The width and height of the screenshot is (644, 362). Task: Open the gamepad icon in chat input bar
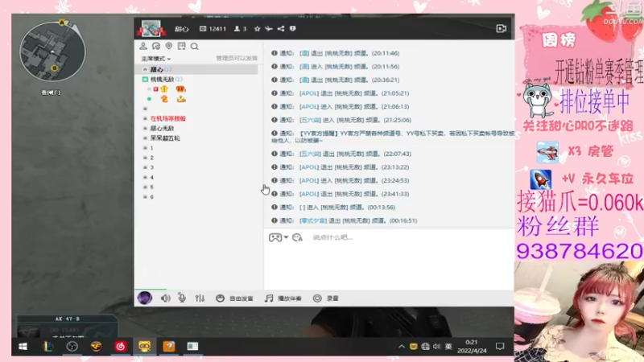[275, 237]
